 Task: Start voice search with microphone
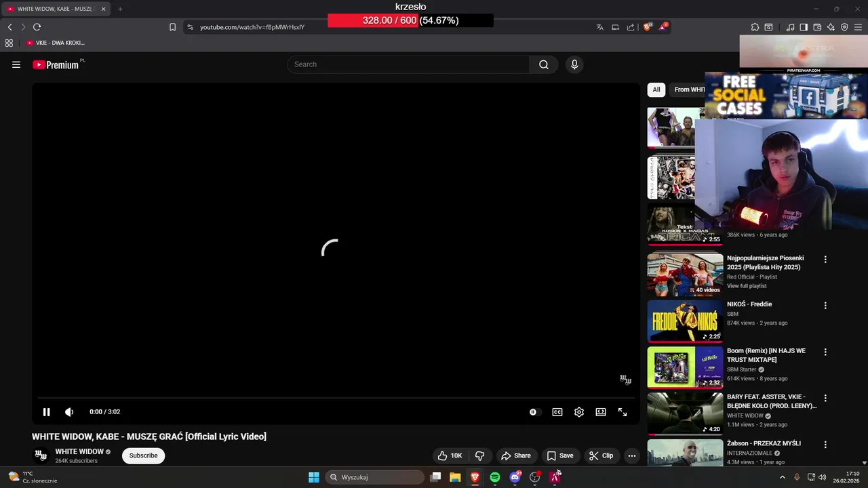574,64
